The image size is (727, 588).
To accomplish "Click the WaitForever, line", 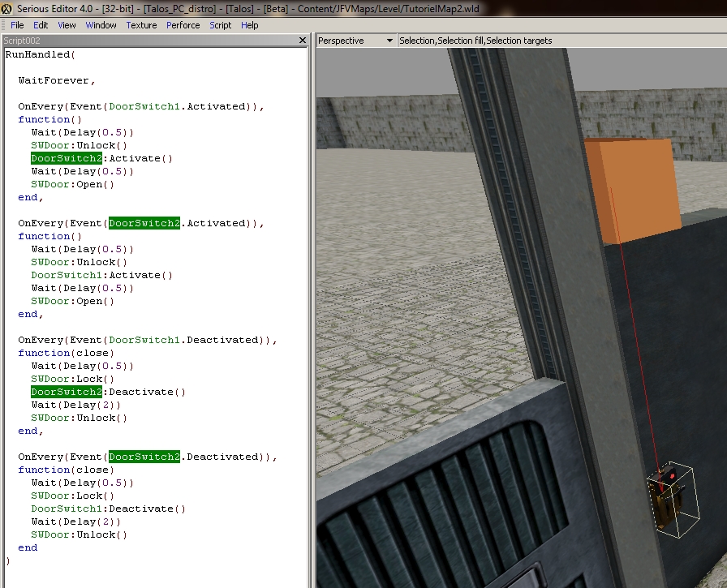I will click(x=57, y=80).
